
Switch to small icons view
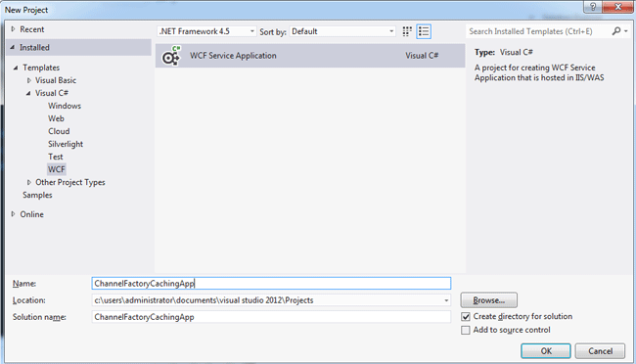[407, 31]
